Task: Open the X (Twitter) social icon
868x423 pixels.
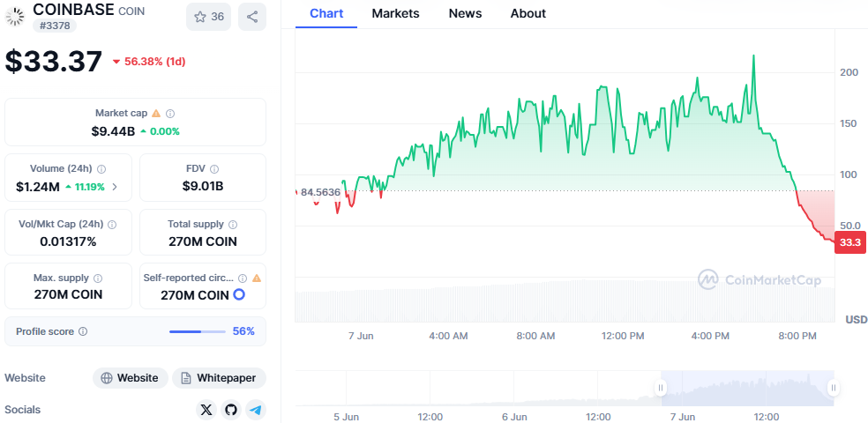Action: pyautogui.click(x=206, y=410)
